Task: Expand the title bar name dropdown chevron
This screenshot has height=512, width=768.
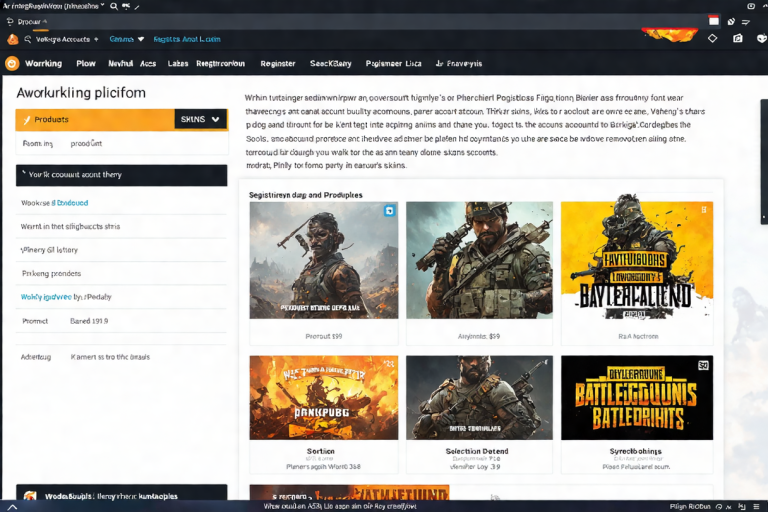Action: pyautogui.click(x=102, y=5)
